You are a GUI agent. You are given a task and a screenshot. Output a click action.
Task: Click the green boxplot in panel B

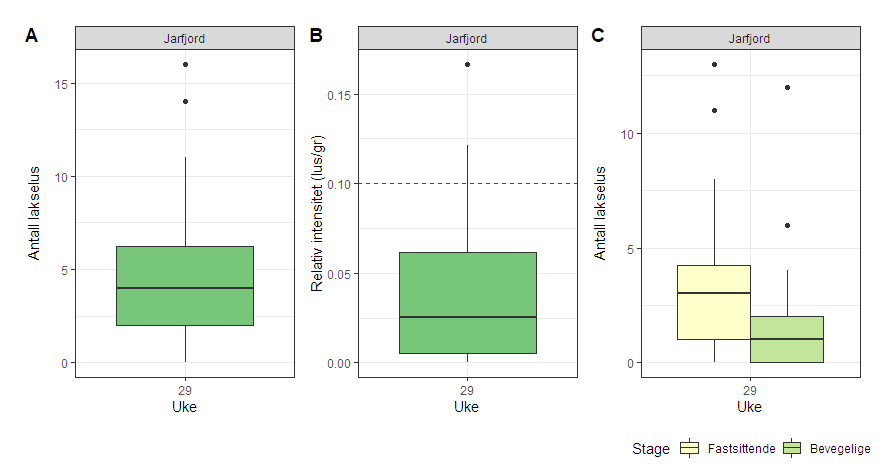tap(467, 302)
